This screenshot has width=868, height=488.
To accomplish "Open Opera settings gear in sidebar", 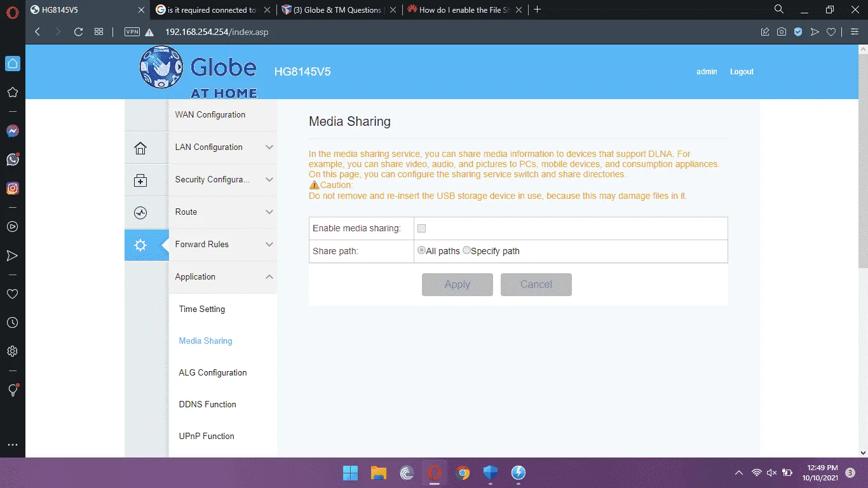I will point(13,351).
